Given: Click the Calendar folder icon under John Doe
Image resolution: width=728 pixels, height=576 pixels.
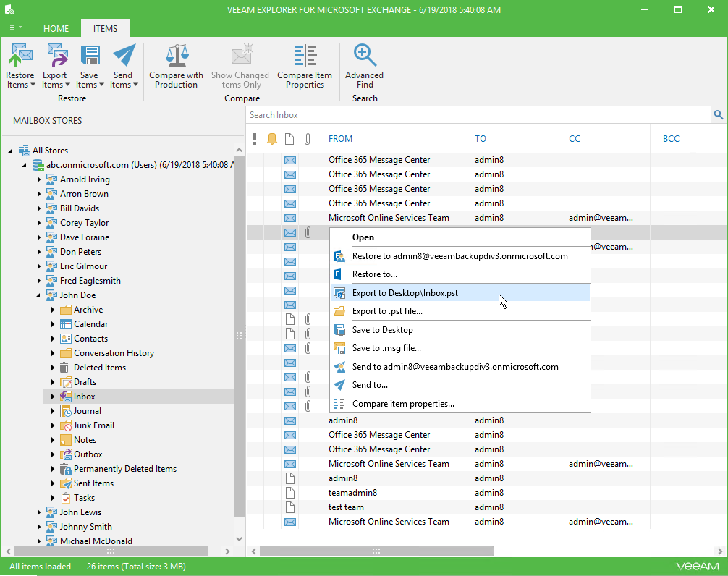Looking at the screenshot, I should click(65, 324).
